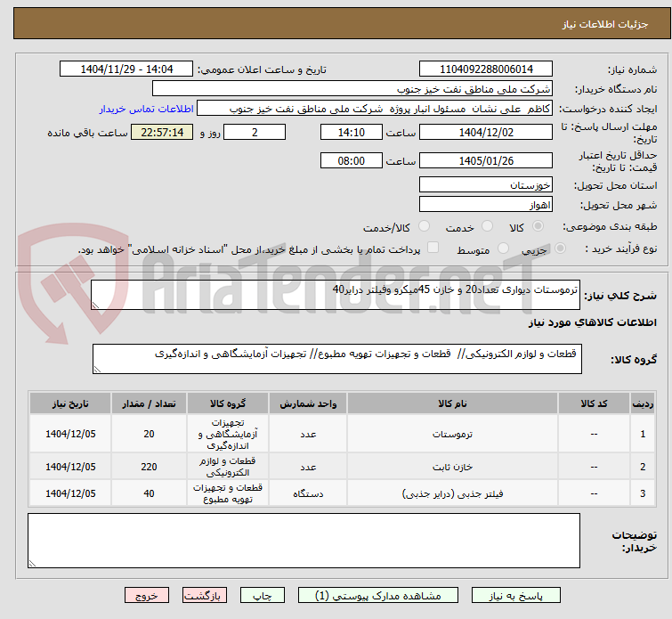672x619 pixels.
Task: Click the کد کالا column header
Action: click(x=594, y=403)
